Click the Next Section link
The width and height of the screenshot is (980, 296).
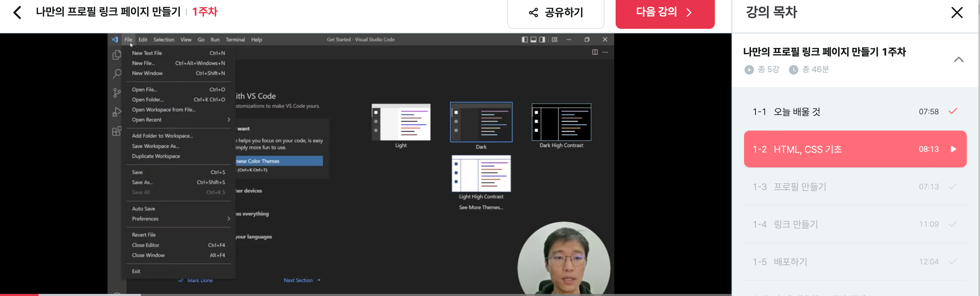coord(302,280)
